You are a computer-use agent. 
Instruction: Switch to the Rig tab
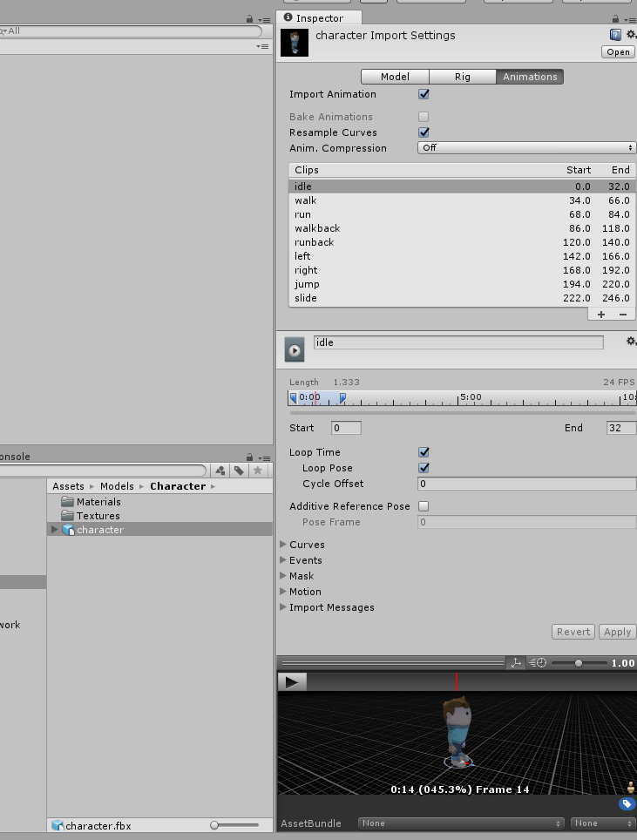(x=463, y=77)
